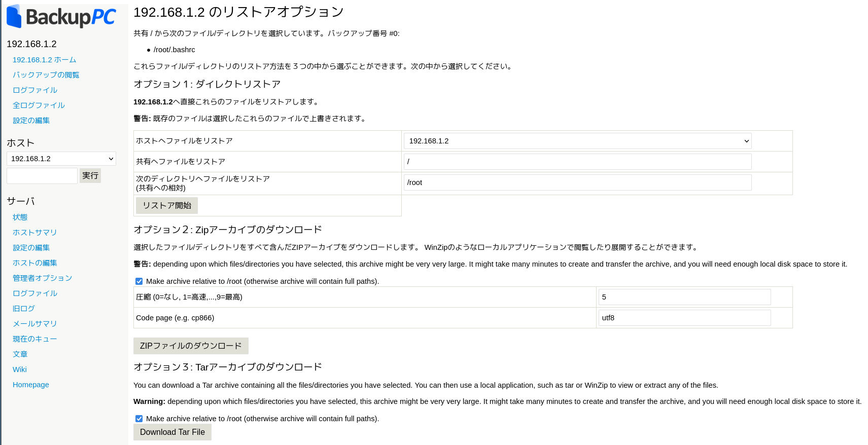Open バックアップの閲覧 link
The height and width of the screenshot is (445, 868).
[46, 75]
